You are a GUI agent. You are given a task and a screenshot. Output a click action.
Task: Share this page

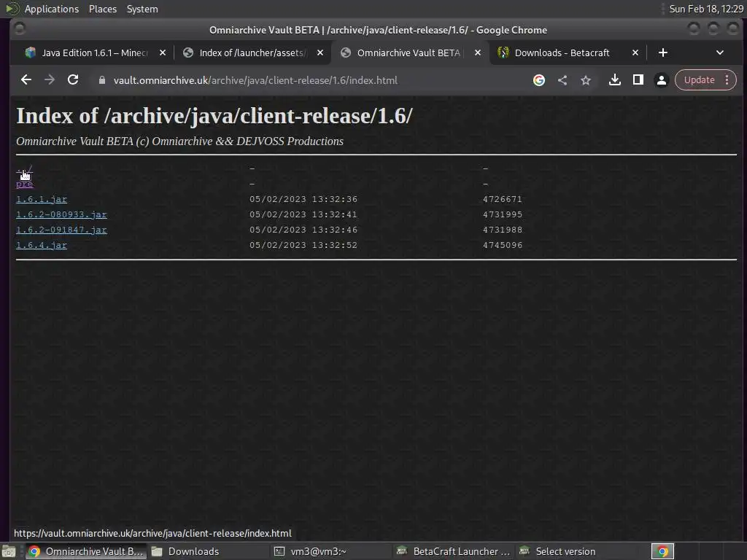(x=562, y=80)
